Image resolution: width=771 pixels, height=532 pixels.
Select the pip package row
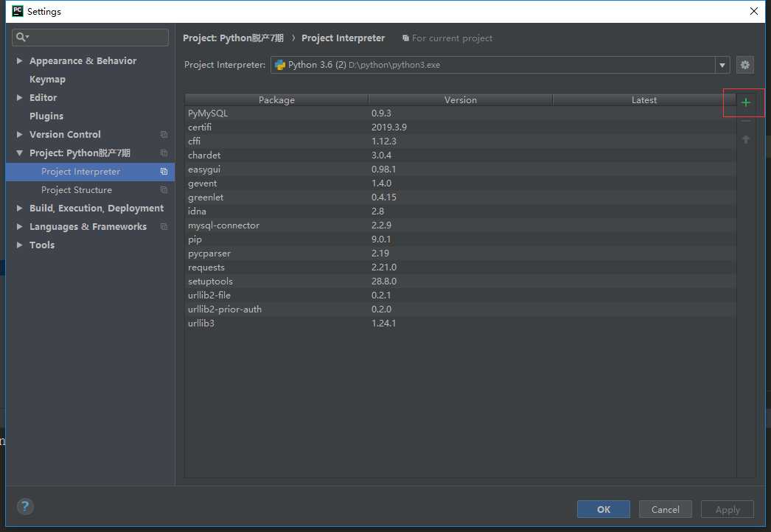460,239
